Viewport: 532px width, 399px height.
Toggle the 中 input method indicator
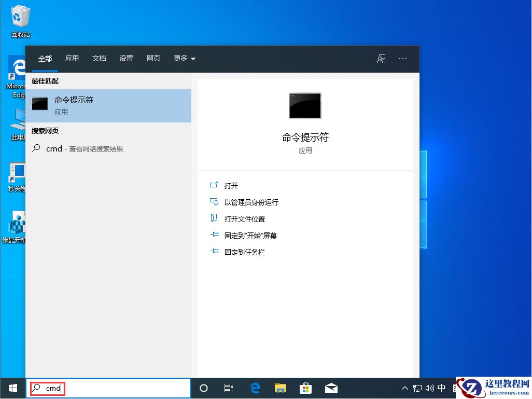441,388
